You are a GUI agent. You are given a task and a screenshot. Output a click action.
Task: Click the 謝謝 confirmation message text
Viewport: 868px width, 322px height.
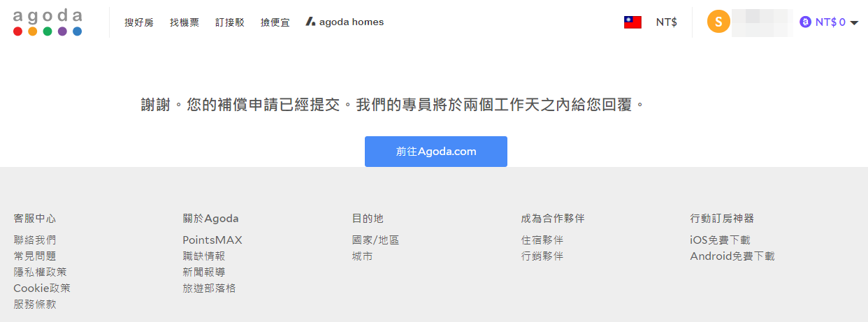point(392,105)
